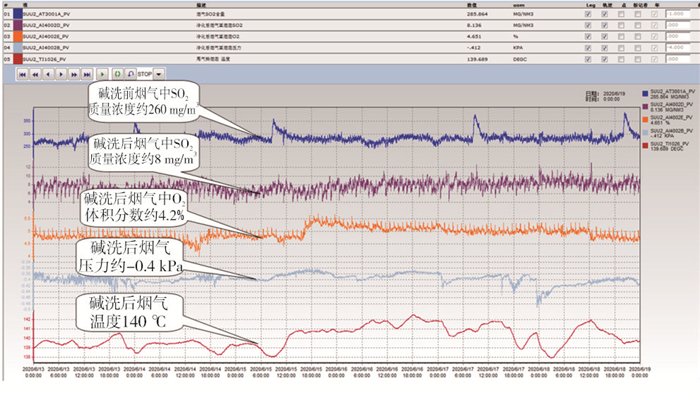Click the orange legend marker on the right of the chart
This screenshot has height=393, width=700.
pyautogui.click(x=645, y=120)
